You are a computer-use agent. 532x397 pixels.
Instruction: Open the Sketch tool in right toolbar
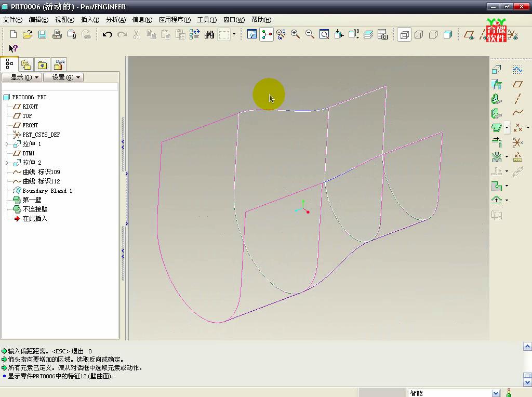[518, 70]
